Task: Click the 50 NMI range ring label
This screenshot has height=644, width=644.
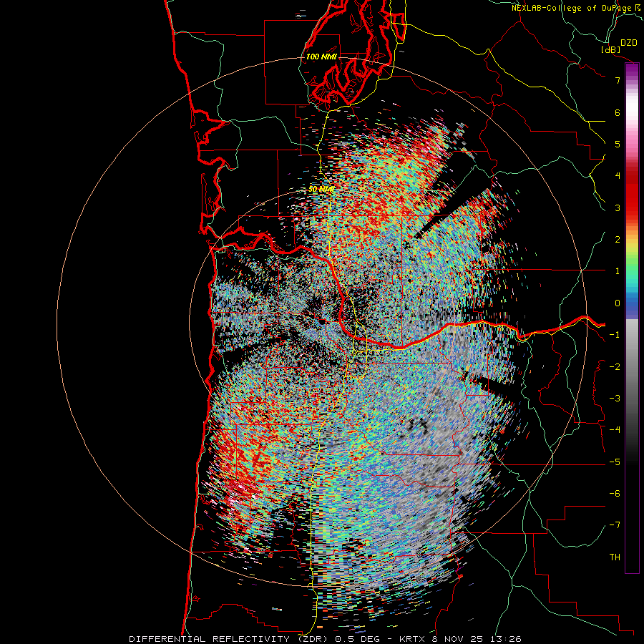Action: (321, 189)
